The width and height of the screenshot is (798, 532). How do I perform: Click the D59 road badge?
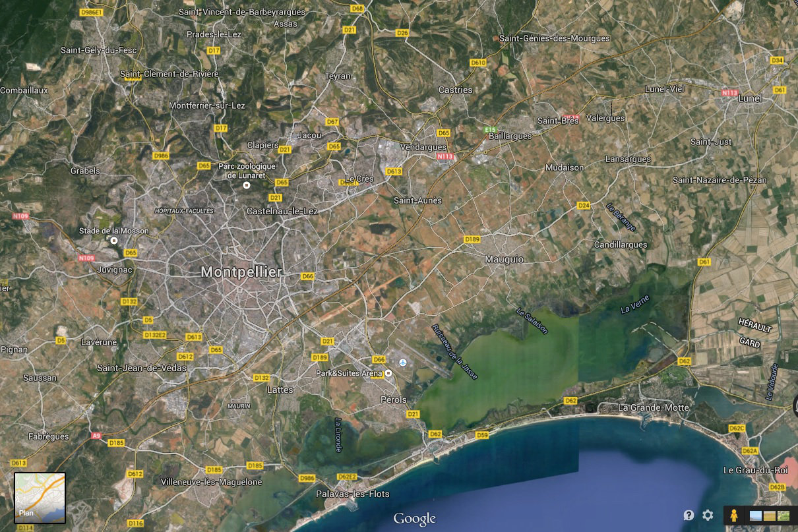(x=482, y=435)
